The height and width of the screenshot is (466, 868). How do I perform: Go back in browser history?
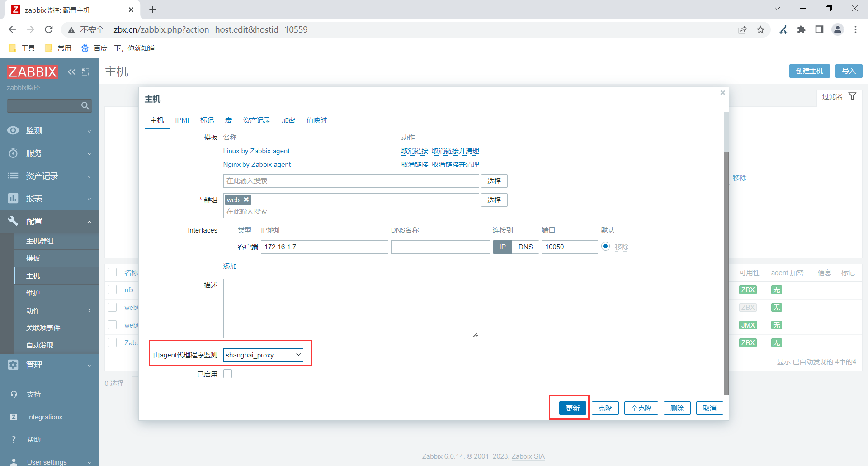[13, 29]
